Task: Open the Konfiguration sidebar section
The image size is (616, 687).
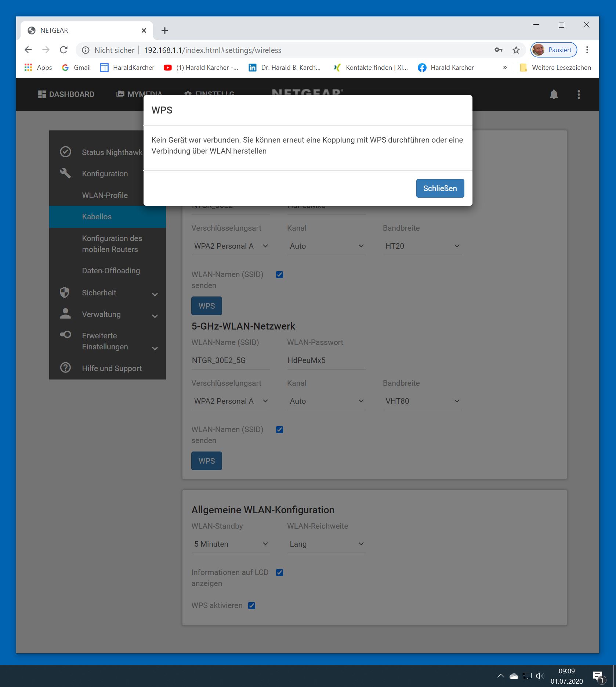Action: point(105,173)
